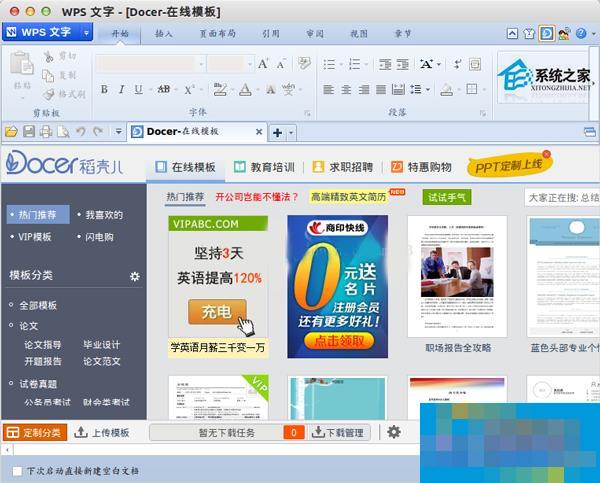The height and width of the screenshot is (483, 600).
Task: Switch to the 插入 ribbon tab
Action: click(164, 34)
